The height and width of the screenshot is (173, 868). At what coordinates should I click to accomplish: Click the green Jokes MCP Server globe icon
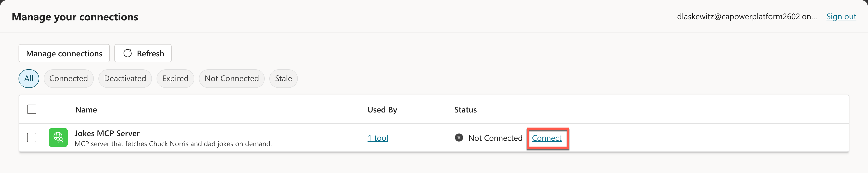[x=58, y=138]
